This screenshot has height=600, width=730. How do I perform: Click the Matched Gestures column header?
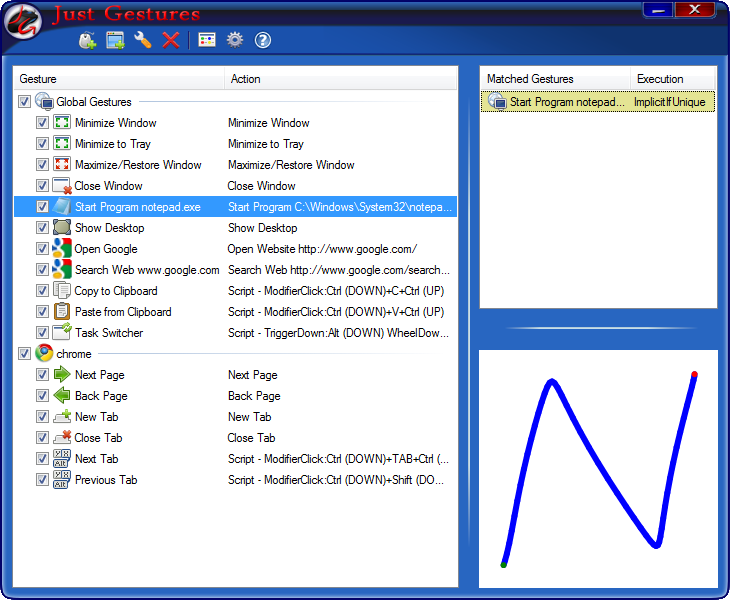coord(555,79)
